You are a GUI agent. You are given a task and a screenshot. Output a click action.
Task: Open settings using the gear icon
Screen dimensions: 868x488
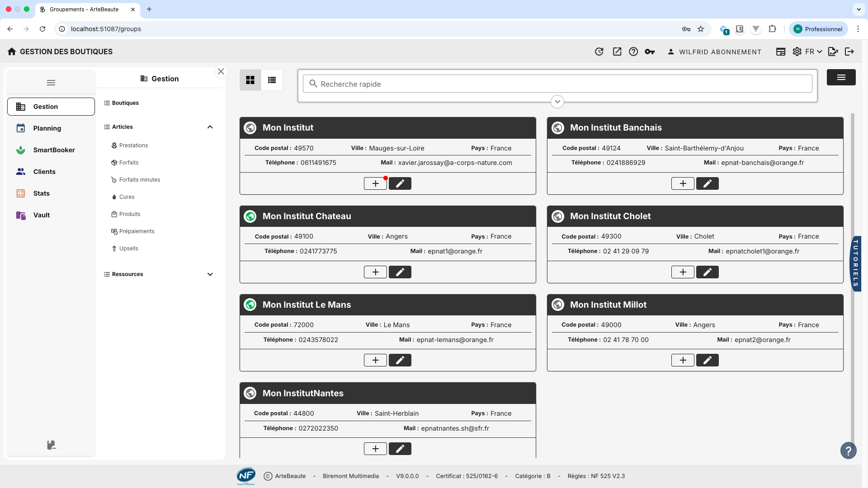click(x=797, y=52)
